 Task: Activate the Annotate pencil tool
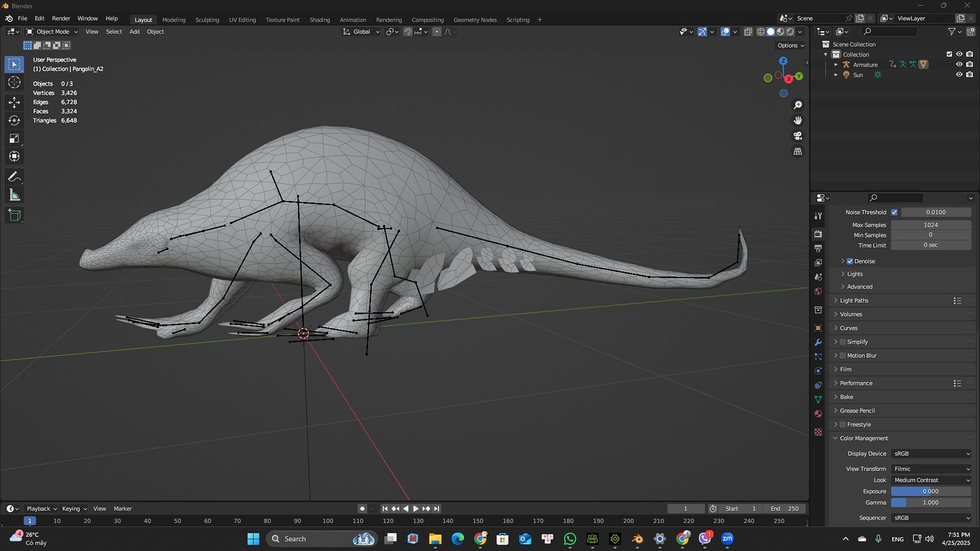[x=14, y=177]
